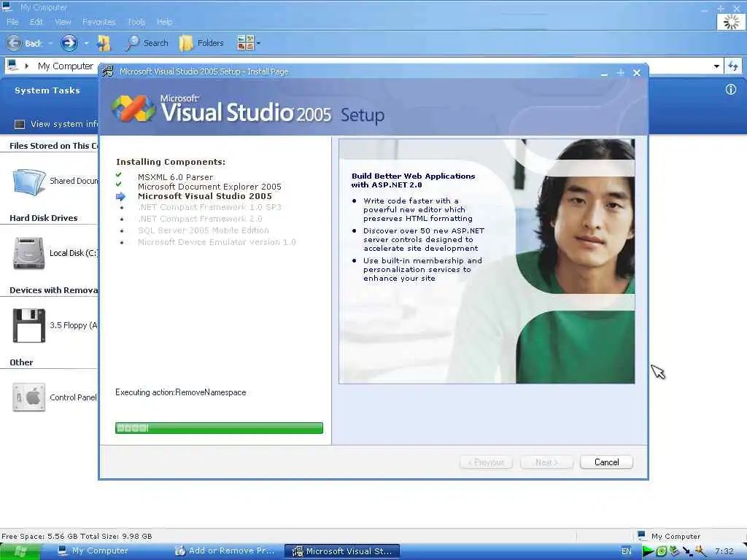This screenshot has width=747, height=560.
Task: Open the Edit menu in My Computer
Action: 36,21
